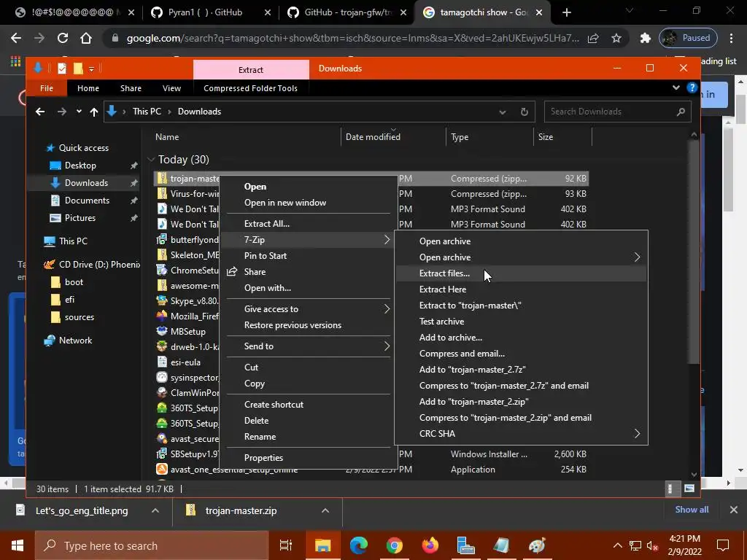The height and width of the screenshot is (560, 747).
Task: Open the sources folder on CD drive
Action: pos(79,317)
